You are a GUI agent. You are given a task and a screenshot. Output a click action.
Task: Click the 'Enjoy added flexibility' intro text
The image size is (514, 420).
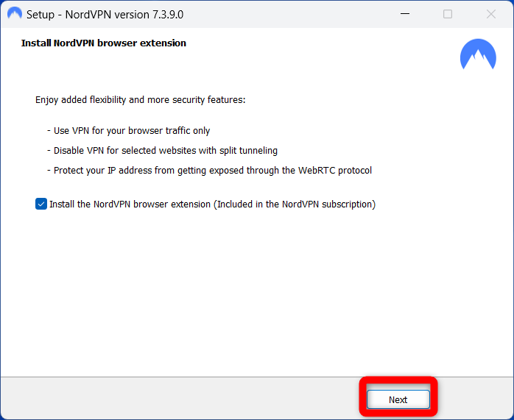(x=140, y=99)
